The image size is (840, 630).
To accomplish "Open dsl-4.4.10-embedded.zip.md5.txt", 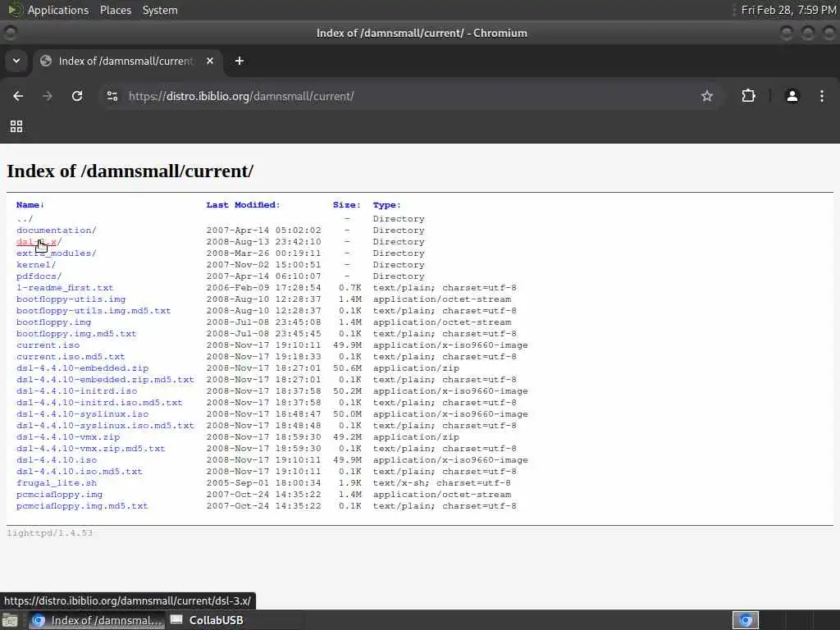I will 105,380.
